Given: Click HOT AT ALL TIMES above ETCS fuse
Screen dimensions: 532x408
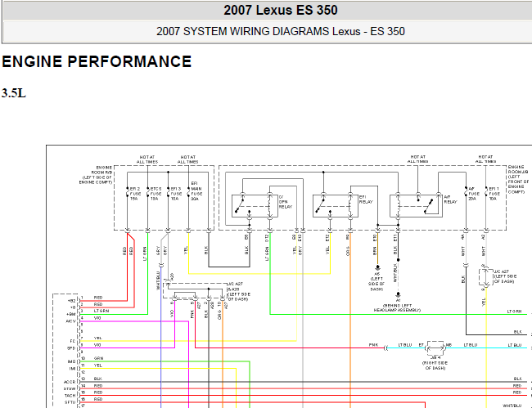Looking at the screenshot, I should click(147, 159).
